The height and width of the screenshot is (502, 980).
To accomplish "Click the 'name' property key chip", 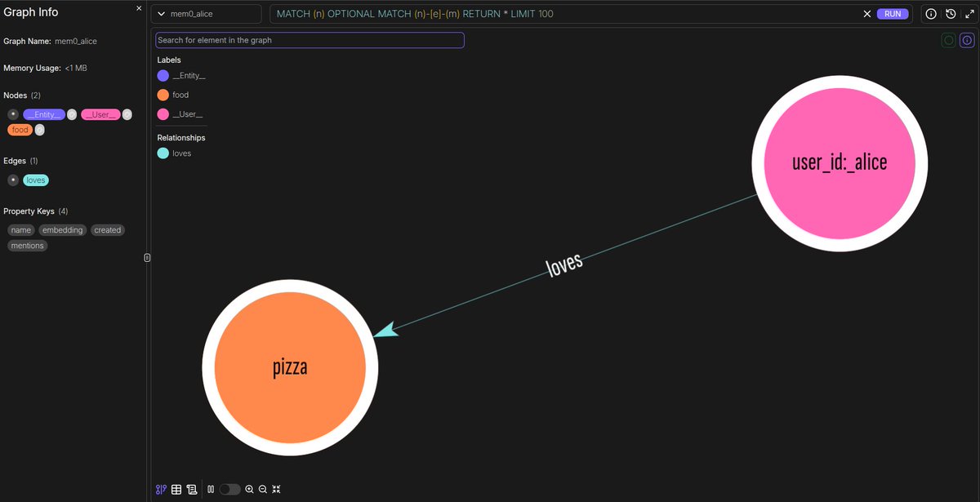I will (21, 230).
